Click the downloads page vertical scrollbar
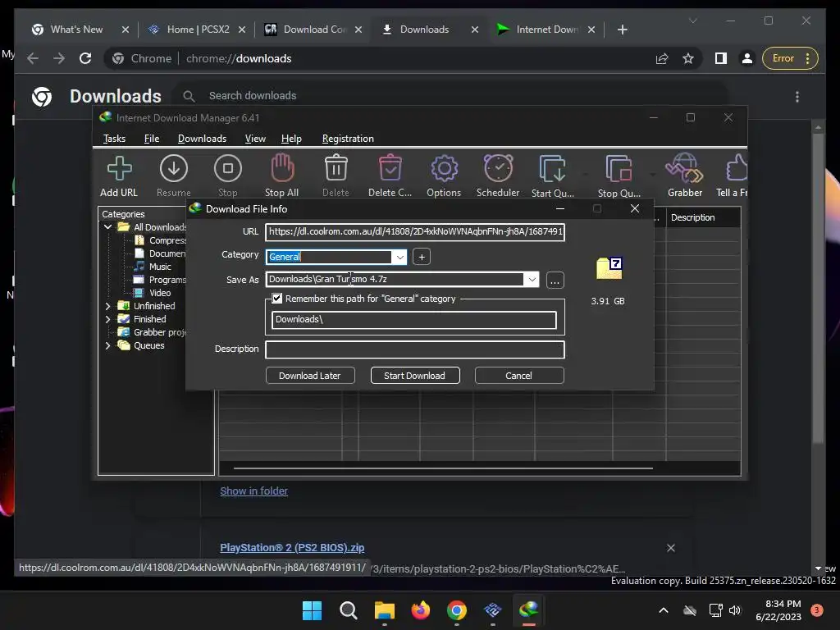The width and height of the screenshot is (840, 630). point(818,288)
